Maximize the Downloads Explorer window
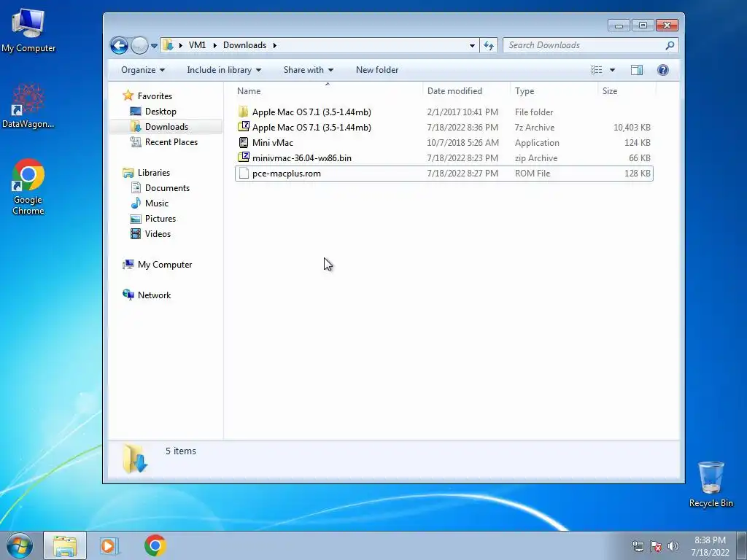This screenshot has height=560, width=747. tap(643, 26)
